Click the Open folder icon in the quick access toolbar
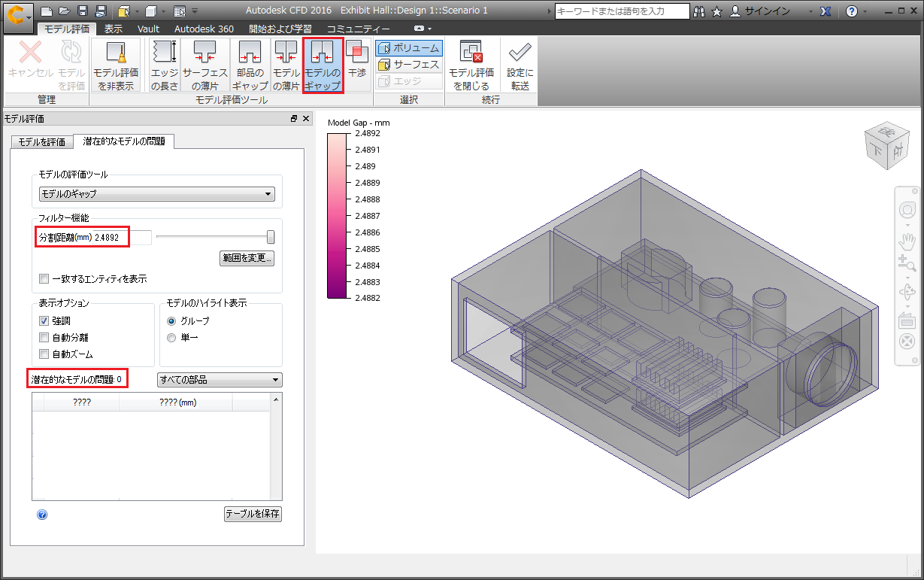The width and height of the screenshot is (924, 580). pyautogui.click(x=64, y=11)
